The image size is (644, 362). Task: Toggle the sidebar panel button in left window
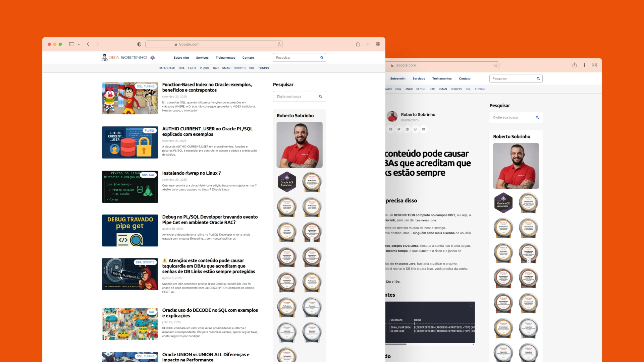pos(71,44)
